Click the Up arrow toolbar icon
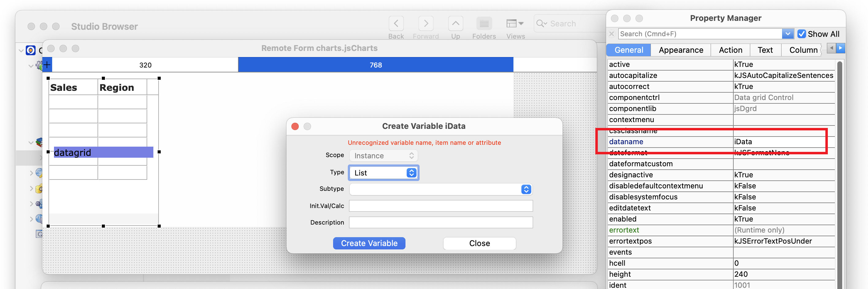868x289 pixels. tap(455, 24)
